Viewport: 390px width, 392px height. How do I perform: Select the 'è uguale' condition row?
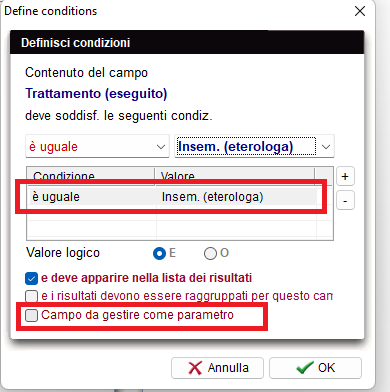click(x=172, y=197)
